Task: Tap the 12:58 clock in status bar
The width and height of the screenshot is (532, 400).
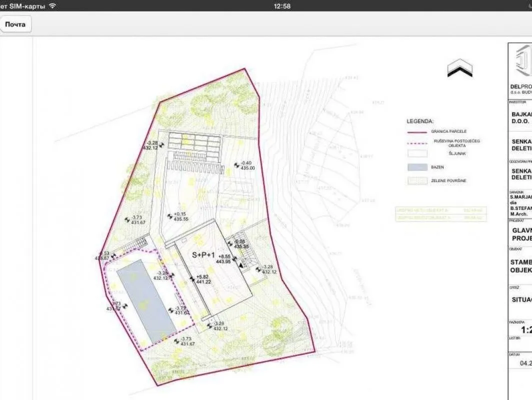Action: (282, 6)
